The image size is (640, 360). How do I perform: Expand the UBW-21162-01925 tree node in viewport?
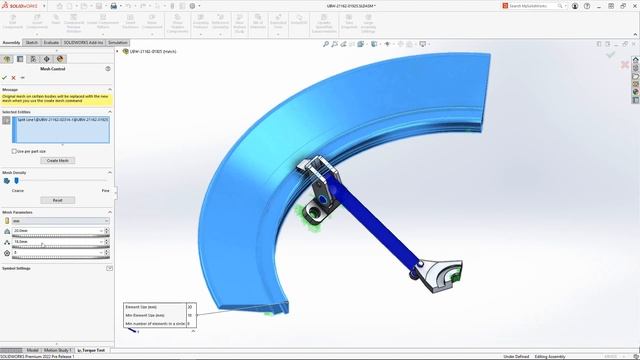(118, 51)
